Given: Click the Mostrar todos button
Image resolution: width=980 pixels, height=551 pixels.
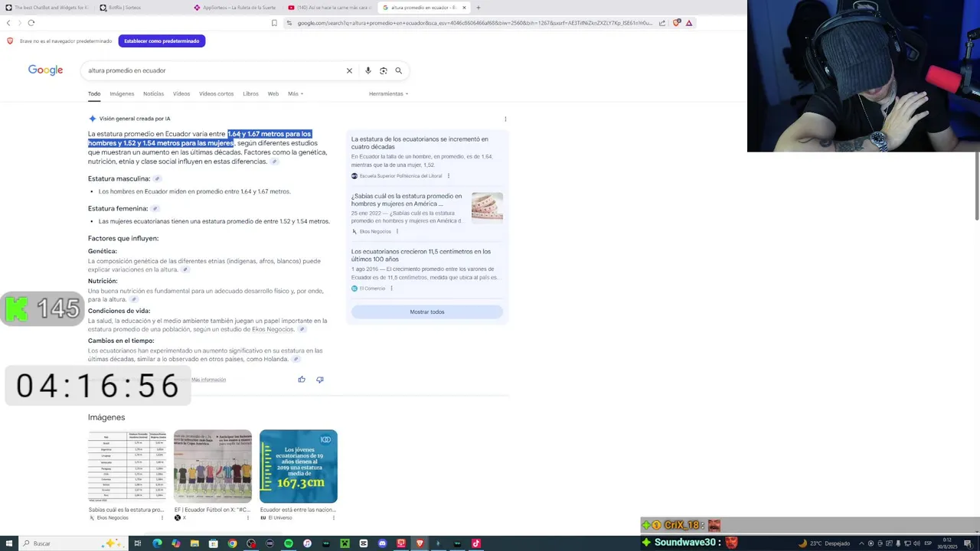Looking at the screenshot, I should [x=426, y=311].
